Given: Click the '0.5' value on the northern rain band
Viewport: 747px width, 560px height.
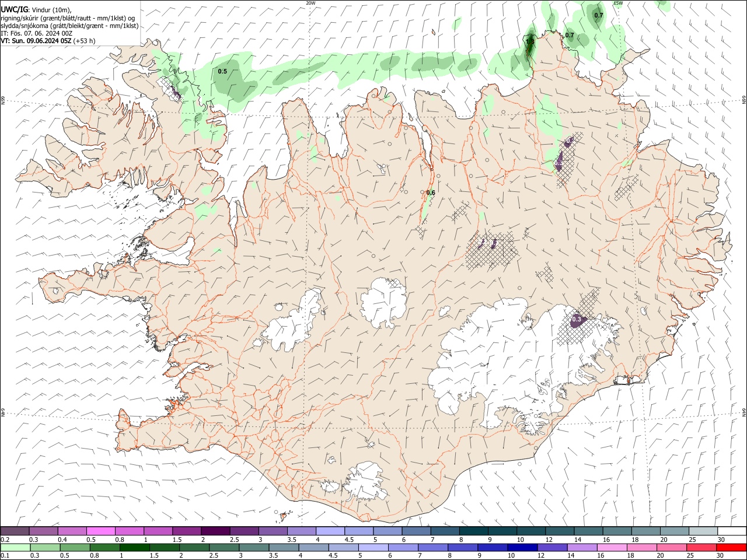Looking at the screenshot, I should [x=222, y=71].
